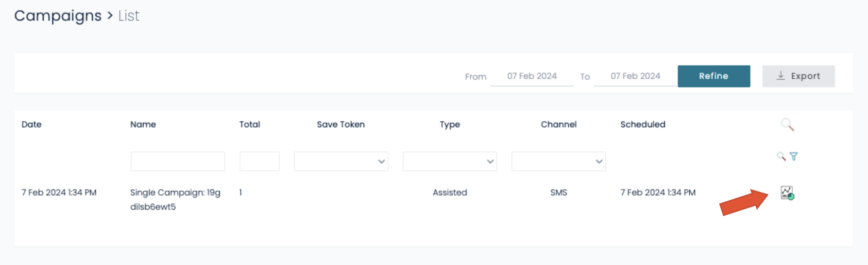The image size is (868, 265).
Task: Sort by the Scheduled column header
Action: (x=643, y=124)
